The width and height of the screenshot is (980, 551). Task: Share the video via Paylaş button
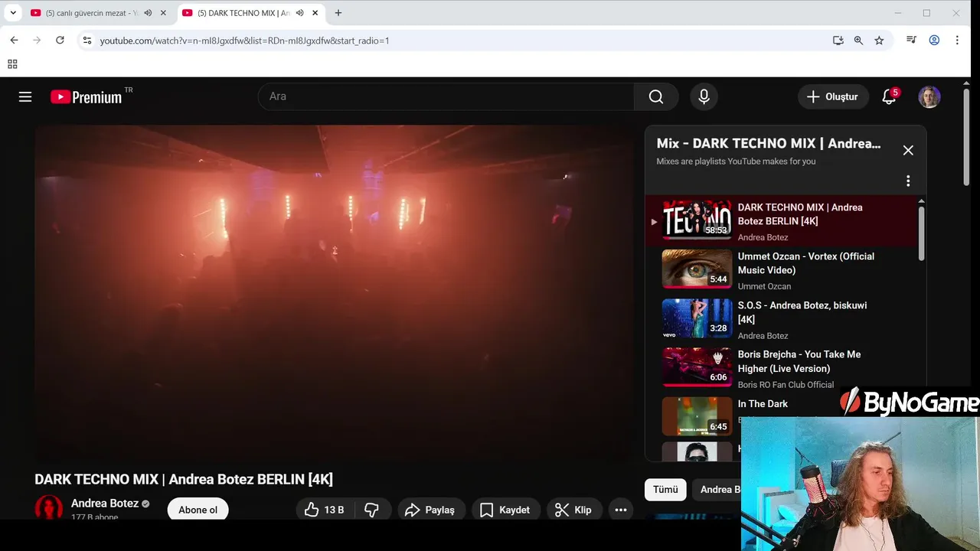tap(430, 510)
